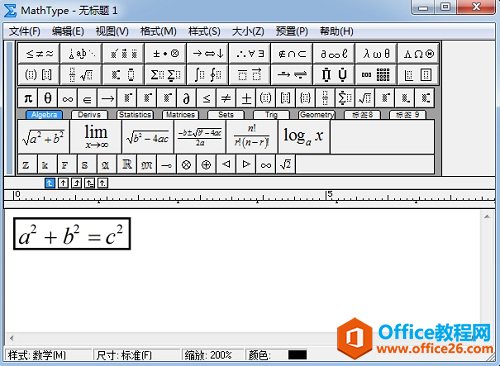This screenshot has height=366, width=500.
Task: Open the 预置(P) menu
Action: tap(292, 31)
